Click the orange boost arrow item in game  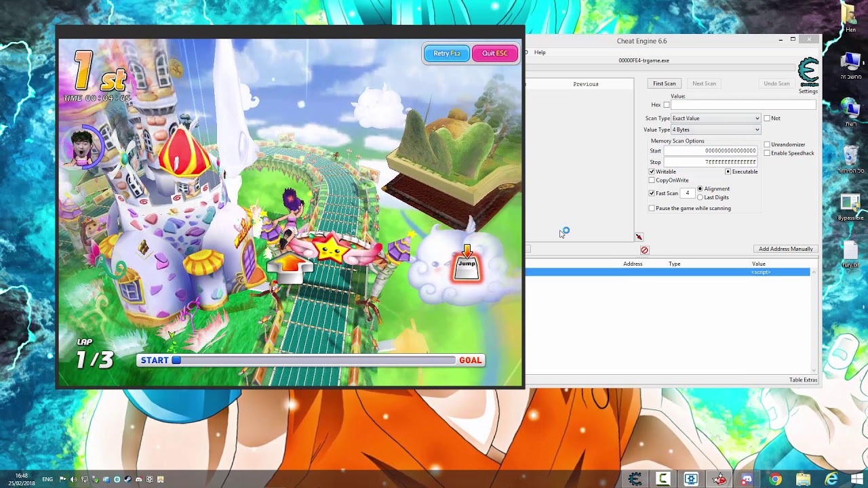click(290, 267)
